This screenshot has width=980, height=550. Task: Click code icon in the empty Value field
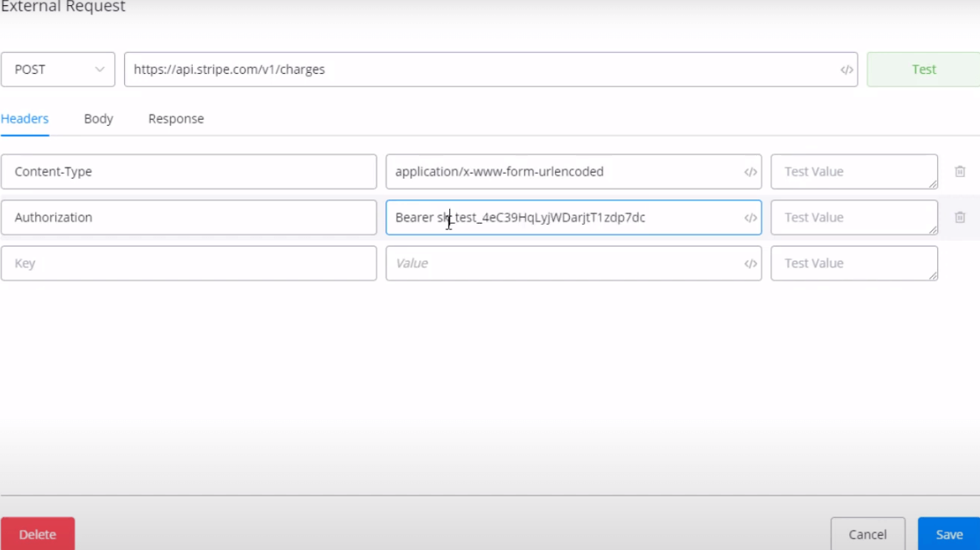[x=750, y=264]
